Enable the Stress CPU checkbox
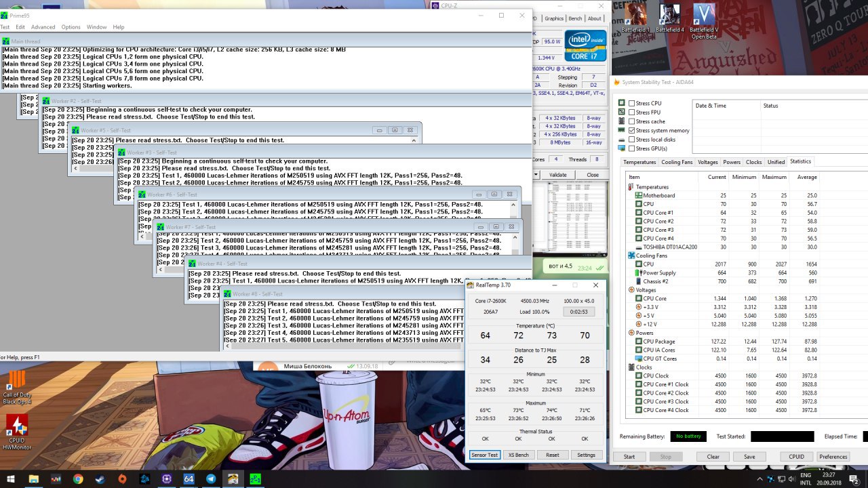This screenshot has width=868, height=488. click(632, 103)
